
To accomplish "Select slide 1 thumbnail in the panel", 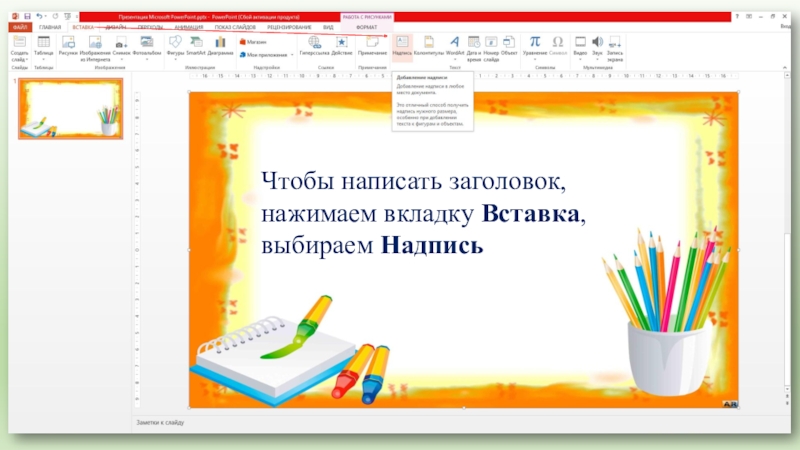I will tap(70, 109).
